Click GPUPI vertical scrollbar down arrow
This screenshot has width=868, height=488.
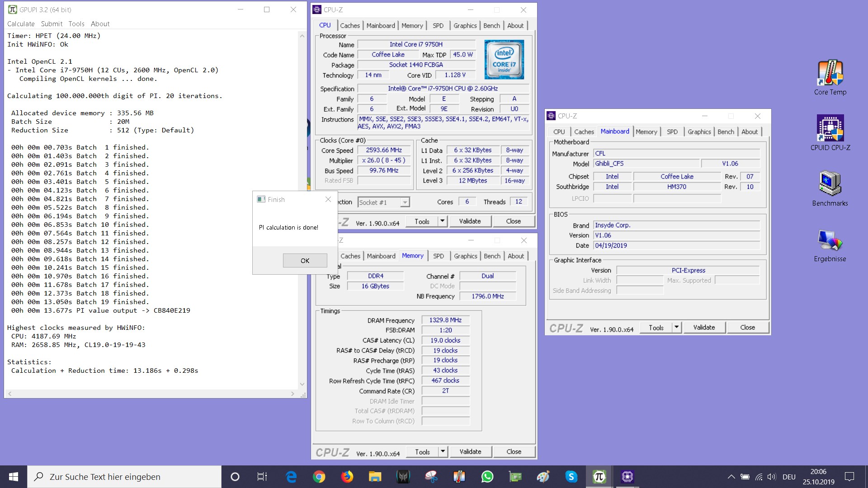pos(302,385)
